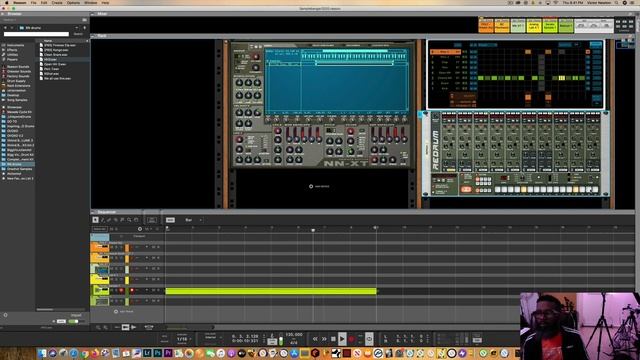Go up one folder in browser
This screenshot has width=640, height=360.
click(x=85, y=28)
